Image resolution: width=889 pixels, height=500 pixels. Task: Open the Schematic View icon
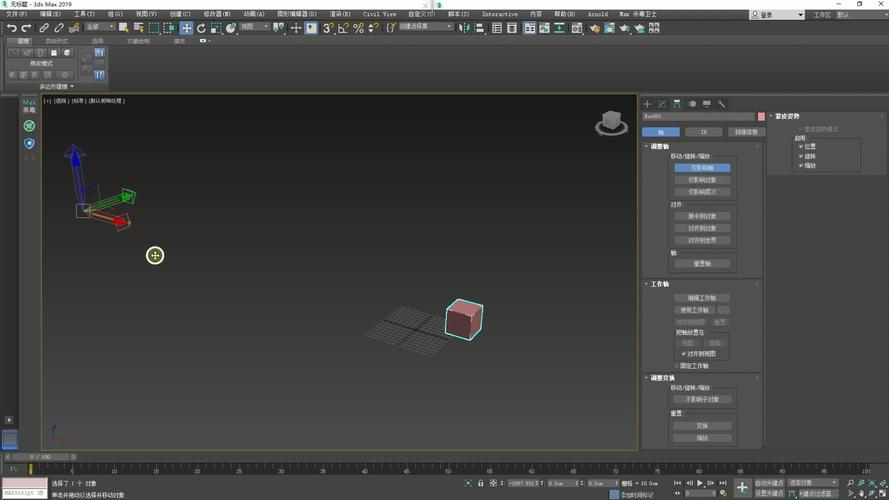tap(560, 28)
